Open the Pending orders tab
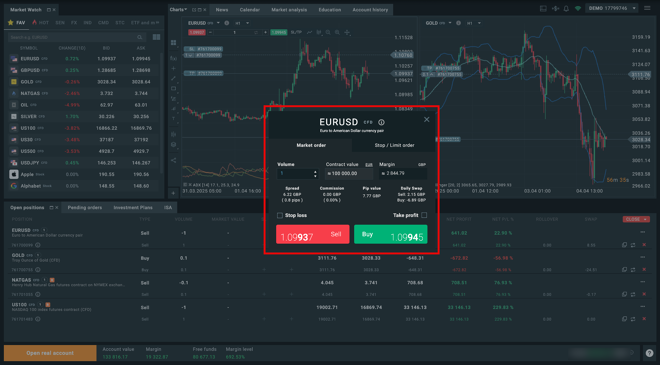The width and height of the screenshot is (660, 365). tap(85, 208)
